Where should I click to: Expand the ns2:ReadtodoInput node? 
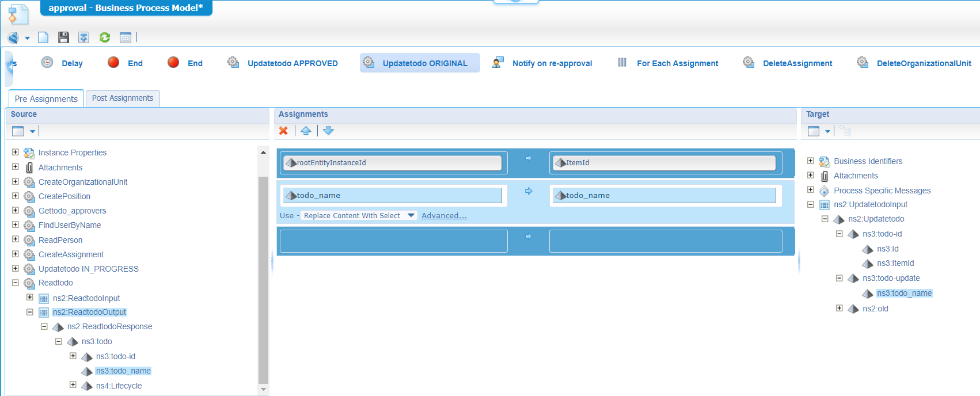click(30, 297)
